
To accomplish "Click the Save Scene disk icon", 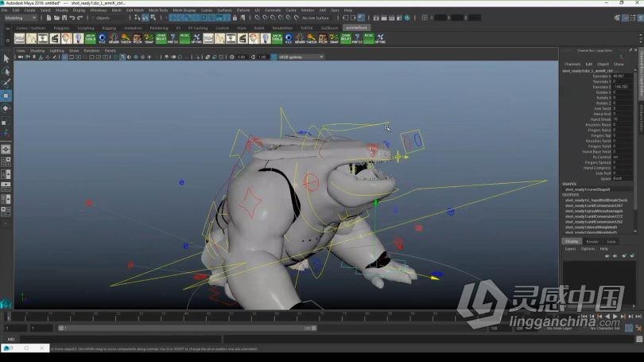I will coord(64,18).
